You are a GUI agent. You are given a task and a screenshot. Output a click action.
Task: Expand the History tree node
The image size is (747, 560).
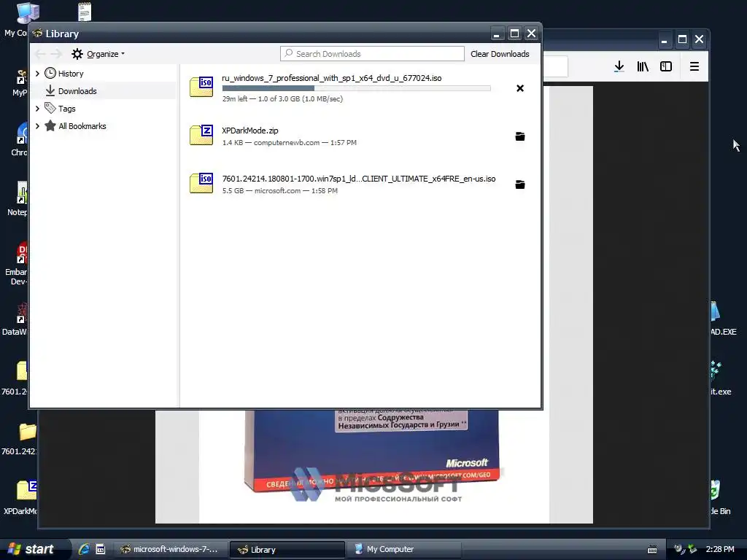(37, 74)
